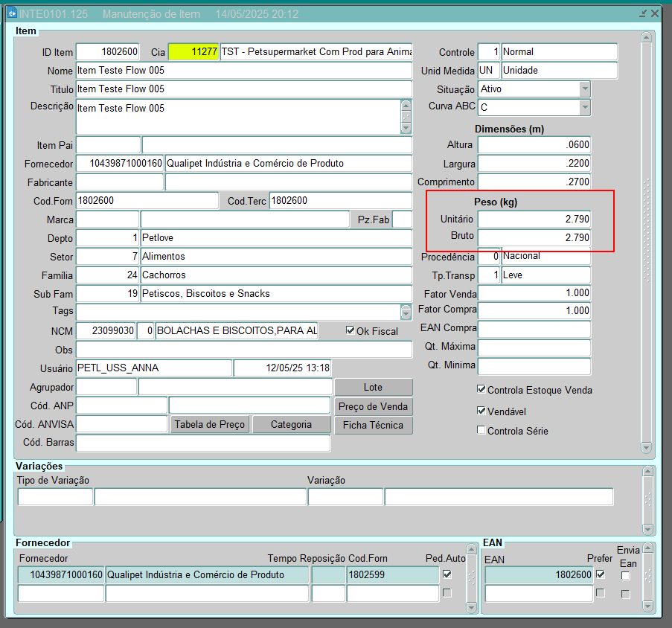This screenshot has width=672, height=628.
Task: Click the Pz.Fab field
Action: point(403,220)
